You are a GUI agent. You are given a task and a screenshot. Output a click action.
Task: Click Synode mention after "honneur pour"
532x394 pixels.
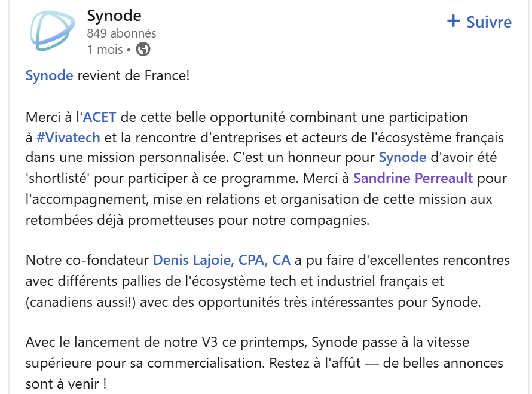pos(402,158)
